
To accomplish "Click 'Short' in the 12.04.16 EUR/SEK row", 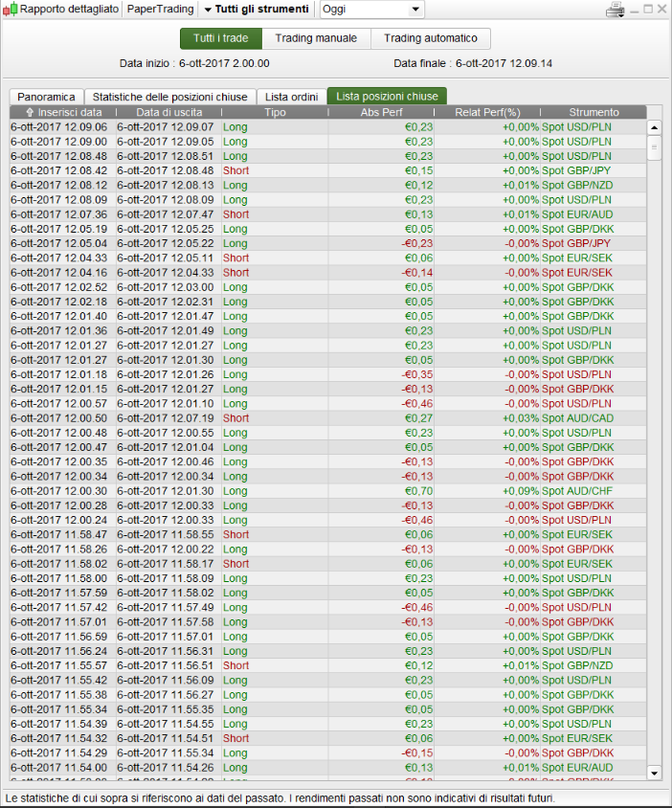I will click(x=236, y=273).
